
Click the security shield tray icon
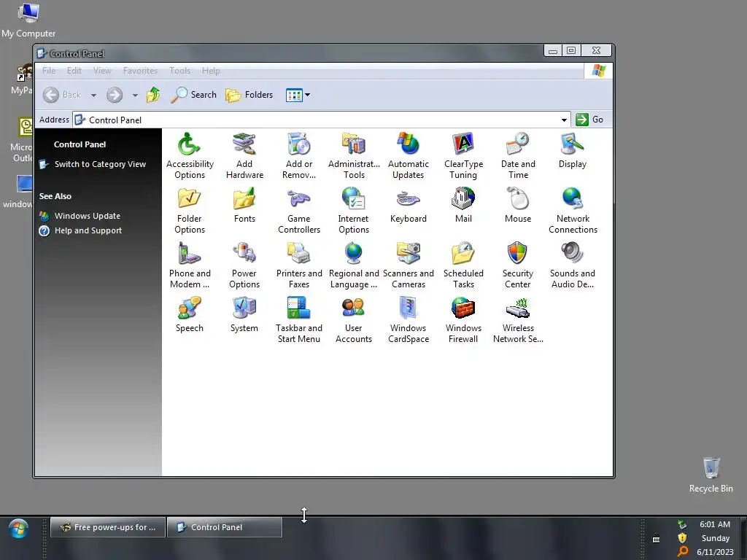coord(682,538)
